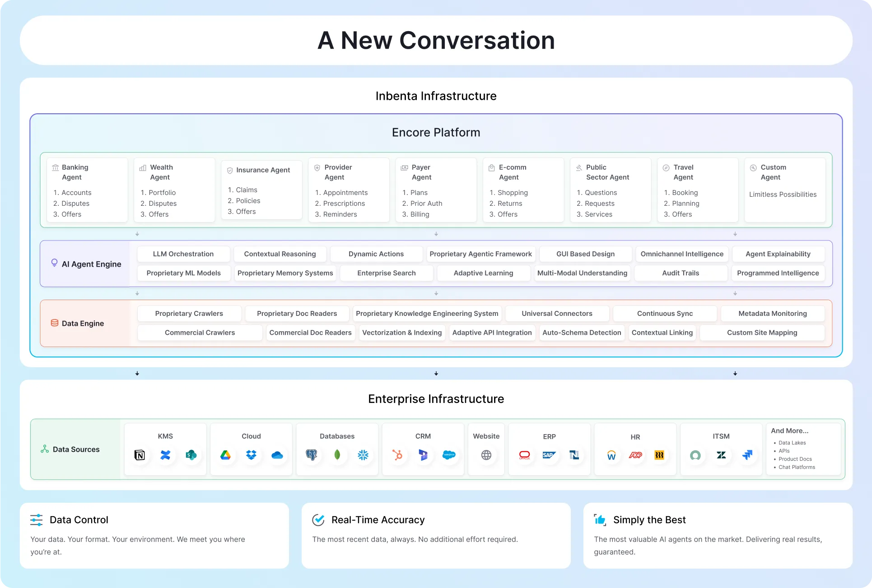Open the Banking Agent card
This screenshot has width=872, height=588.
click(87, 190)
